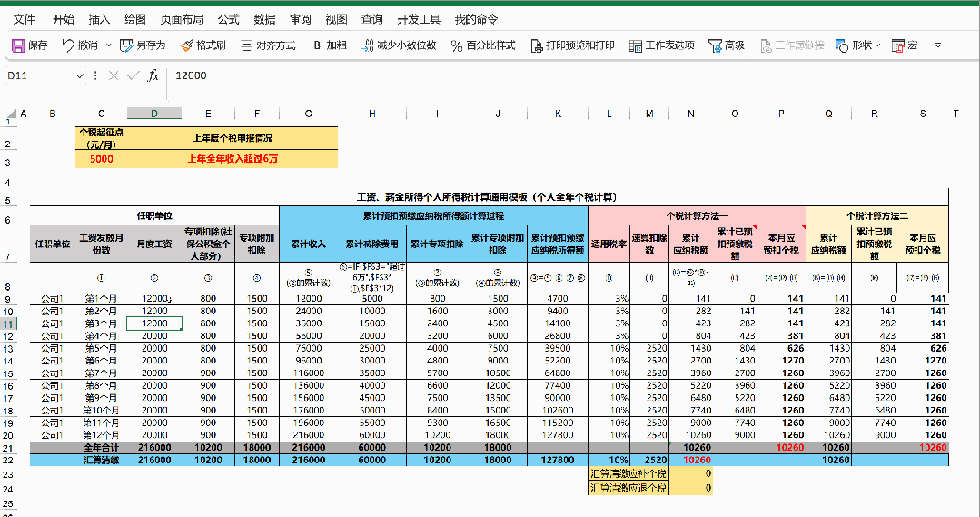Click the 适用税率 header cell
The height and width of the screenshot is (517, 980).
tap(609, 244)
